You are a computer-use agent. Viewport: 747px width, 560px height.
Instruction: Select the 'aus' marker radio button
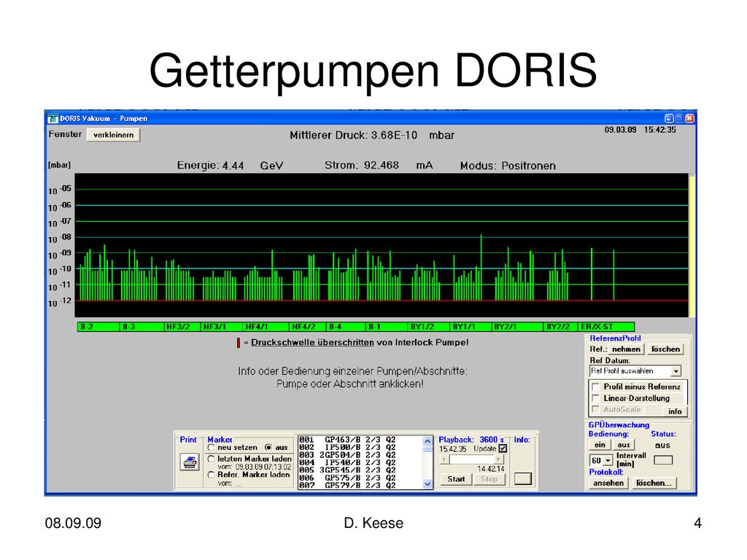[268, 448]
